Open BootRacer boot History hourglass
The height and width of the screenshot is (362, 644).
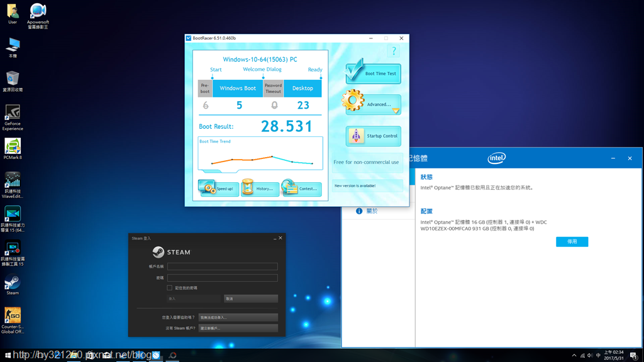[260, 189]
